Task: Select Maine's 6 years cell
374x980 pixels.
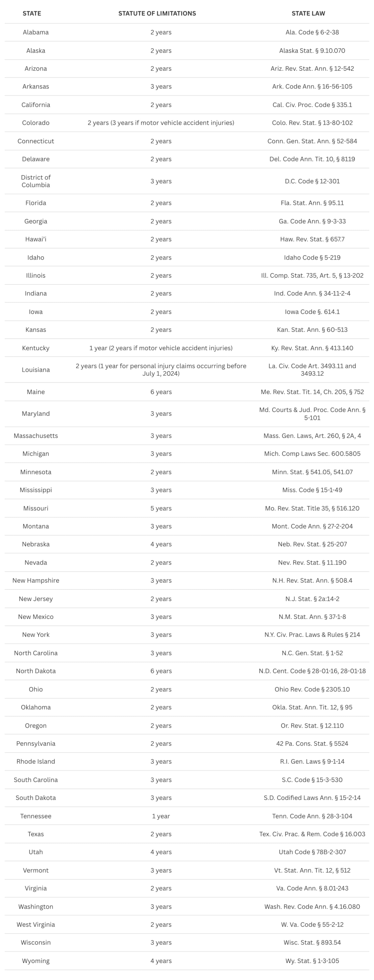Action: click(x=161, y=392)
